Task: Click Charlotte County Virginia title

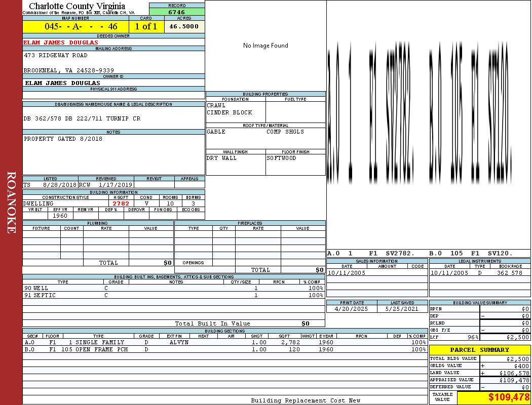Action: [x=77, y=6]
